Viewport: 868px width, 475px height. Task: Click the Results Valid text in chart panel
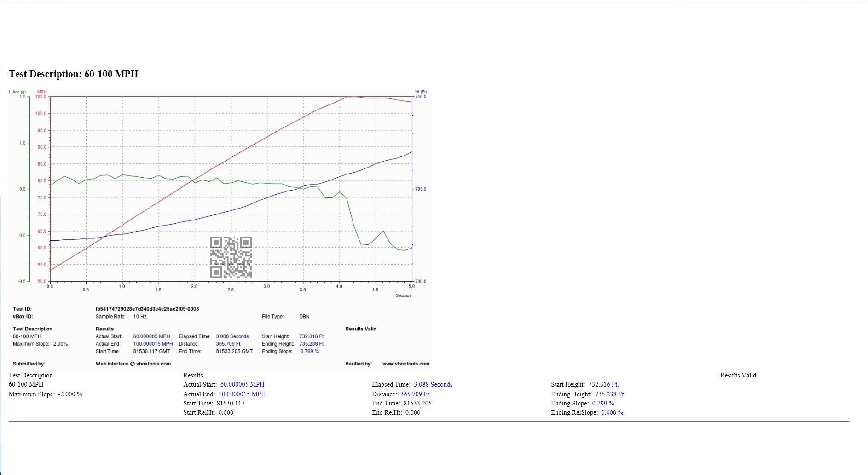pos(361,329)
